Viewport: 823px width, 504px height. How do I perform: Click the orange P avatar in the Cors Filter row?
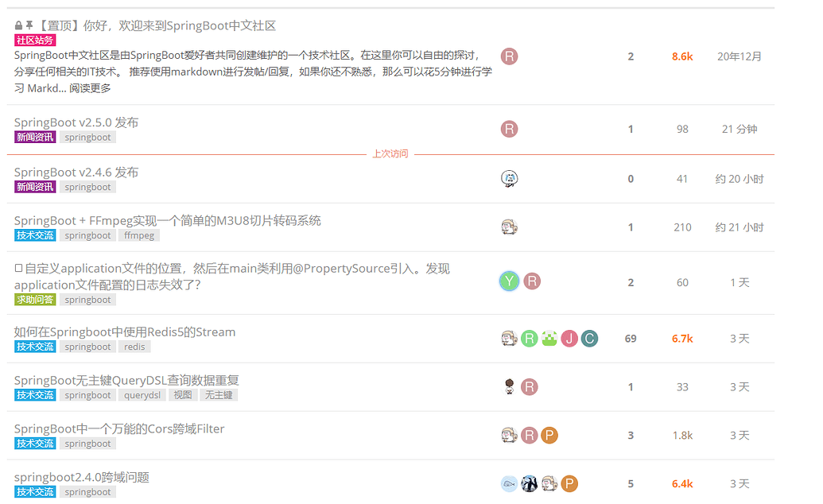[549, 435]
